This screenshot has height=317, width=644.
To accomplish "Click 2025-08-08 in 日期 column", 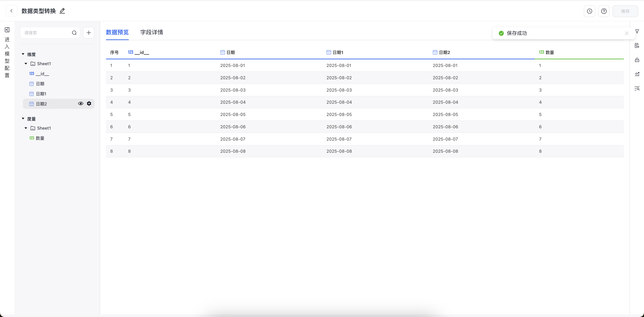I will tap(233, 151).
